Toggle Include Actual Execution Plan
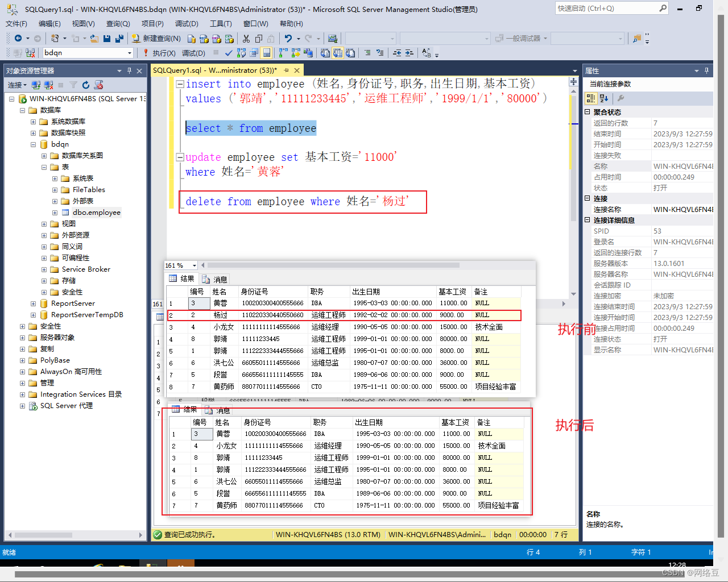This screenshot has width=728, height=582. click(x=283, y=53)
